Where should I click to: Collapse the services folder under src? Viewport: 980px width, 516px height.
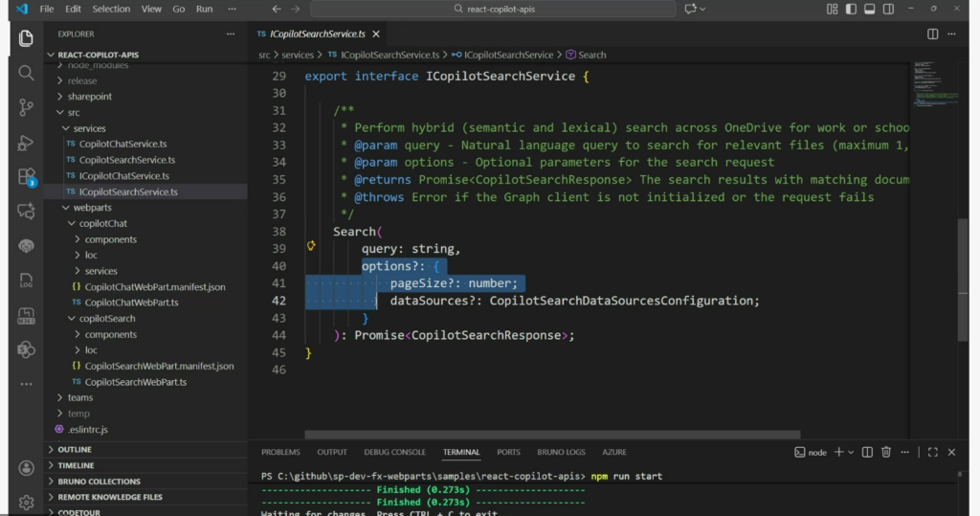[x=89, y=128]
